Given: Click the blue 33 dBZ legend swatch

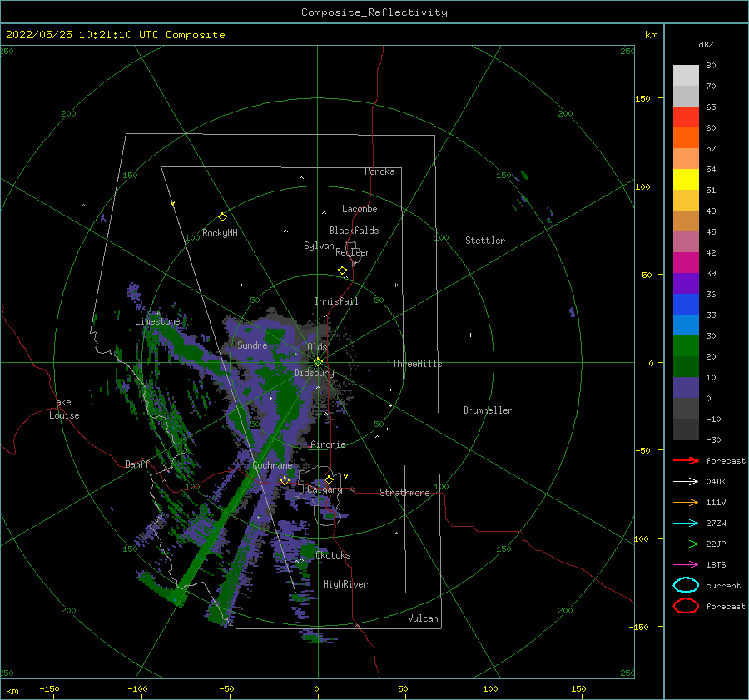Looking at the screenshot, I should (x=686, y=305).
